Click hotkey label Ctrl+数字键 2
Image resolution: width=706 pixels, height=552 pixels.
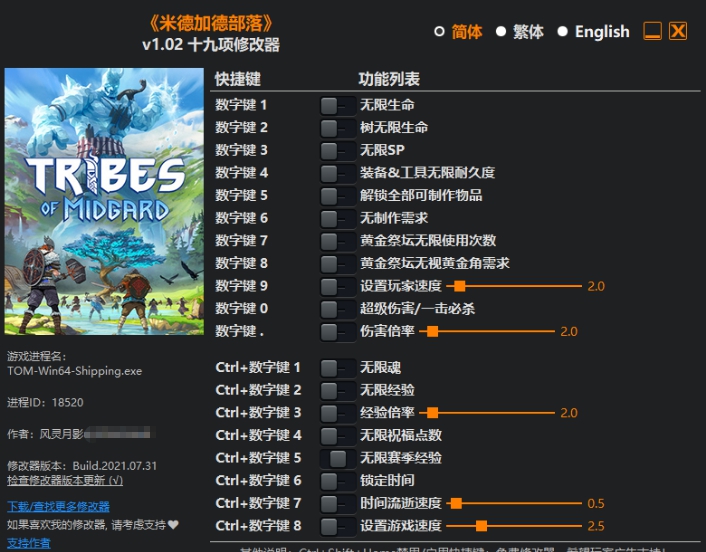[x=258, y=390]
